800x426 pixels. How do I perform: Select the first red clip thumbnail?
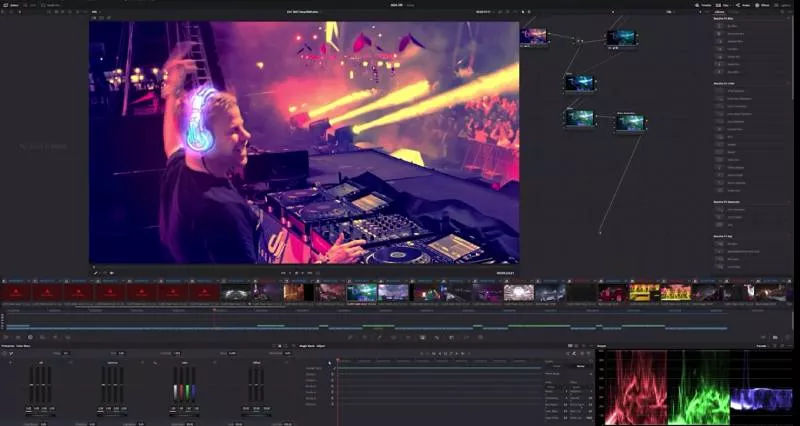coord(16,291)
